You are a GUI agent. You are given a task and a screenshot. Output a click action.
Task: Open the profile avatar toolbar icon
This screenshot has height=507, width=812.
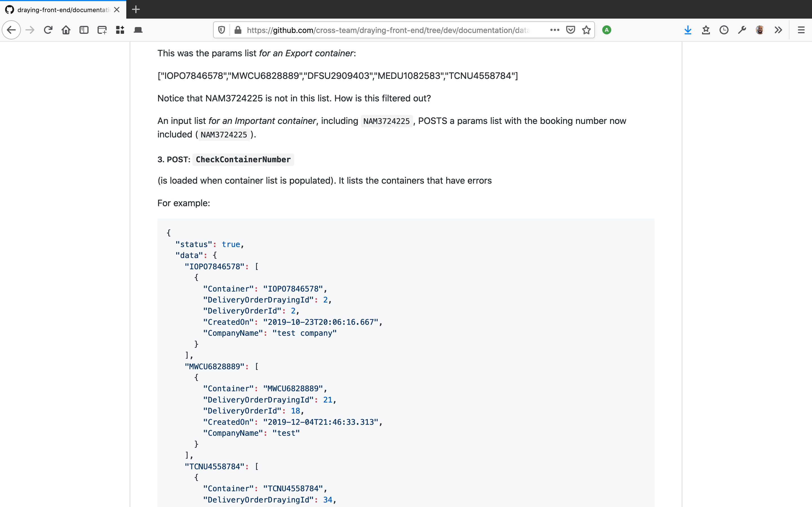(x=760, y=30)
